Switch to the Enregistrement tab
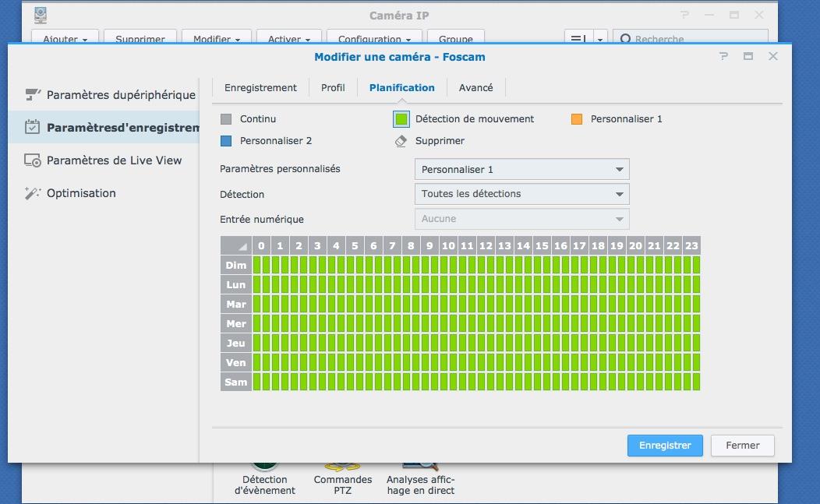 [260, 87]
